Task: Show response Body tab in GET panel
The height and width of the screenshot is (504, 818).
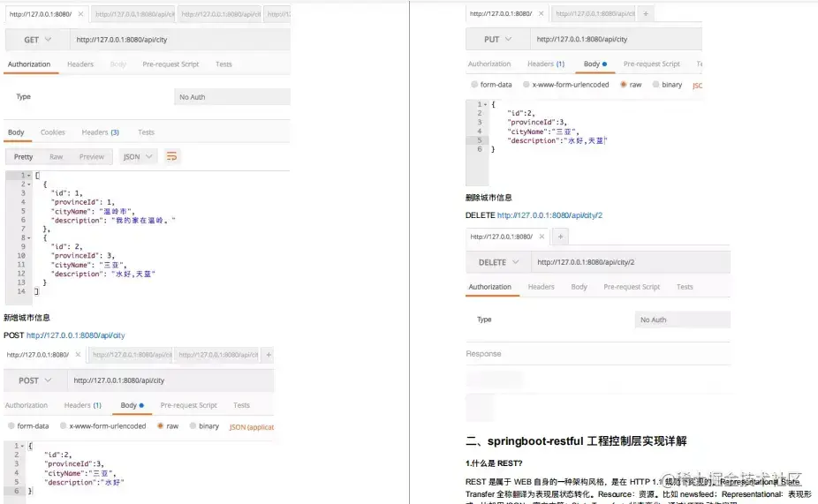Action: pos(16,132)
